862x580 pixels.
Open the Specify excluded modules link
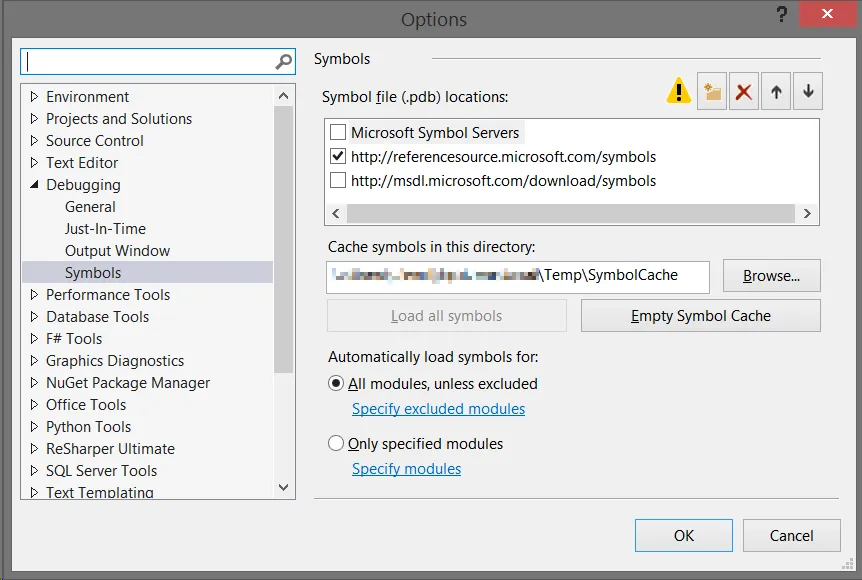click(438, 409)
